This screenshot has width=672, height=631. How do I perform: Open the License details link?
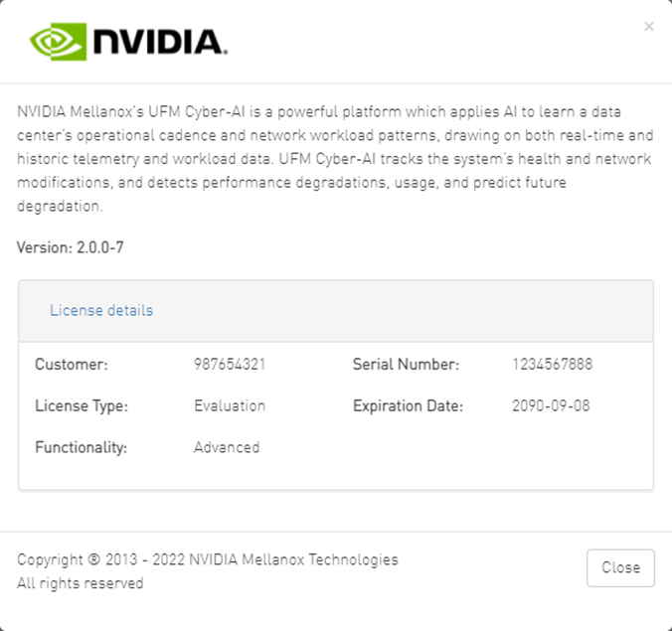(x=101, y=310)
